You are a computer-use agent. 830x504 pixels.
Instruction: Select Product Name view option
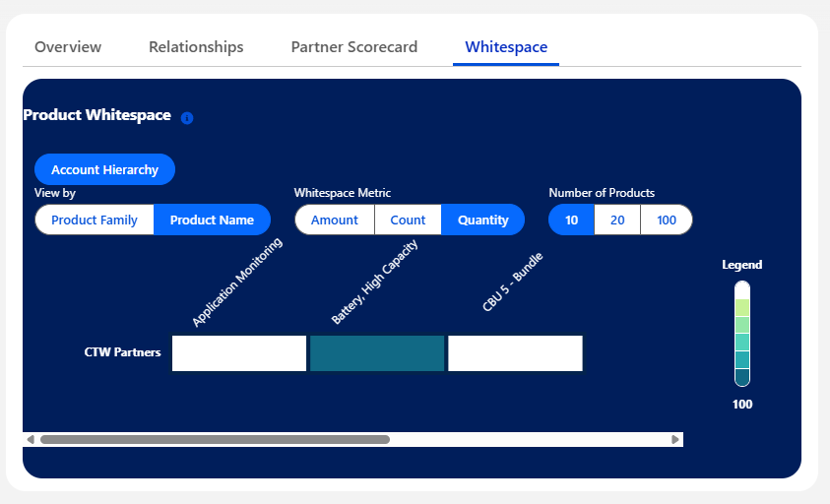pos(212,220)
